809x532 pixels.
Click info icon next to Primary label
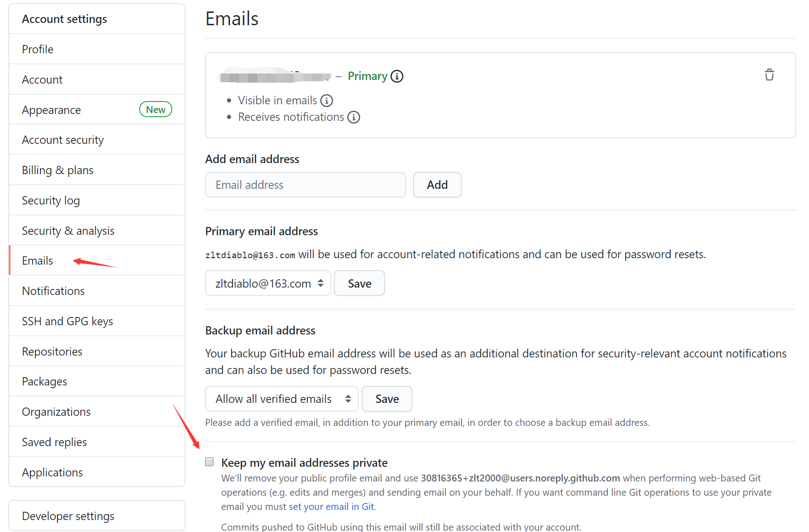click(397, 76)
